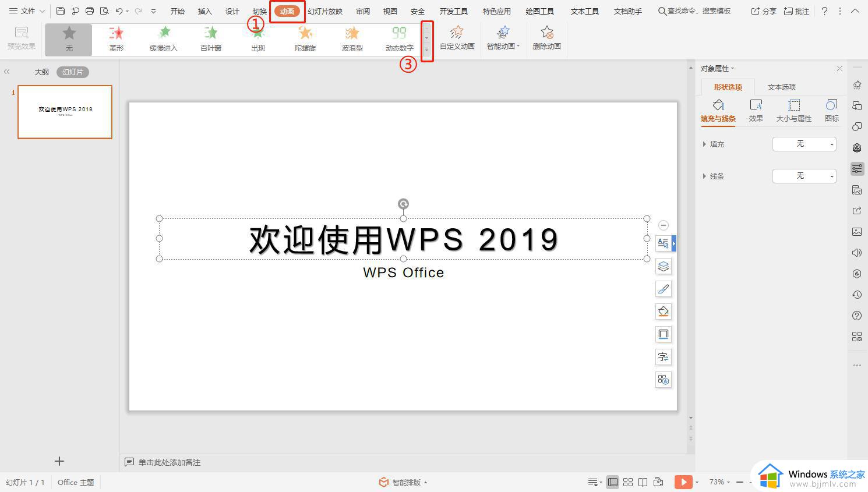Click the layers icon beside the slide
Viewport: 868px width, 492px height.
coord(664,266)
